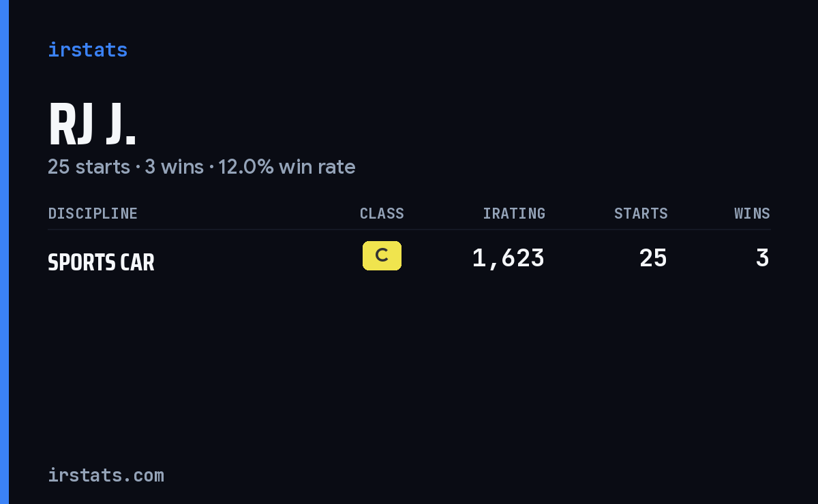Image resolution: width=818 pixels, height=504 pixels.
Task: Sort by the IRATING column header
Action: [514, 213]
